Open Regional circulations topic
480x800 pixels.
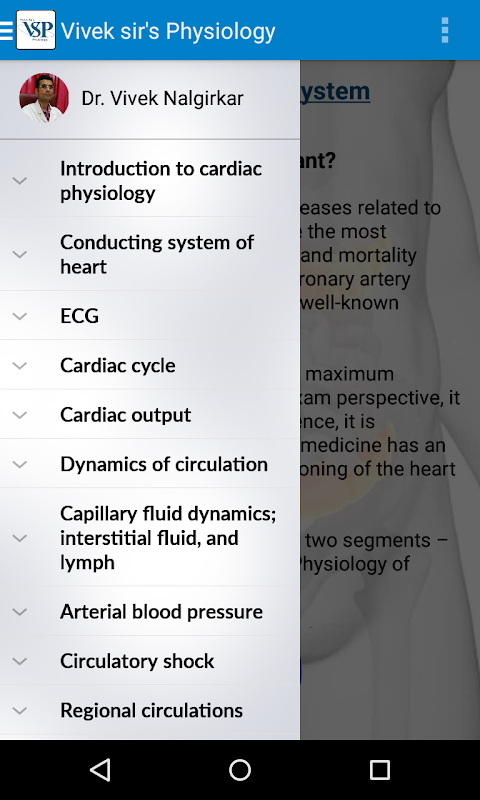[150, 710]
